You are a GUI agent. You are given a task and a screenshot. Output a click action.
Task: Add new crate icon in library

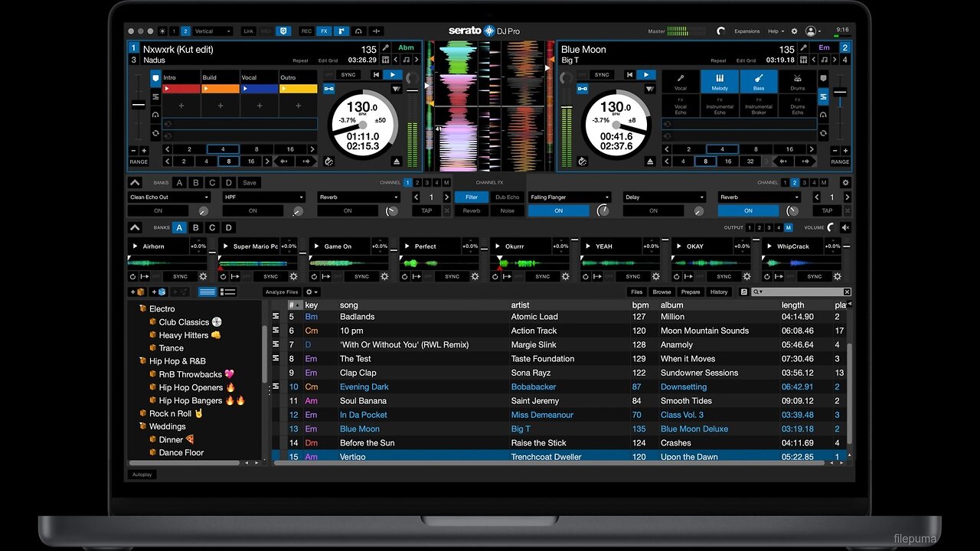tap(137, 292)
